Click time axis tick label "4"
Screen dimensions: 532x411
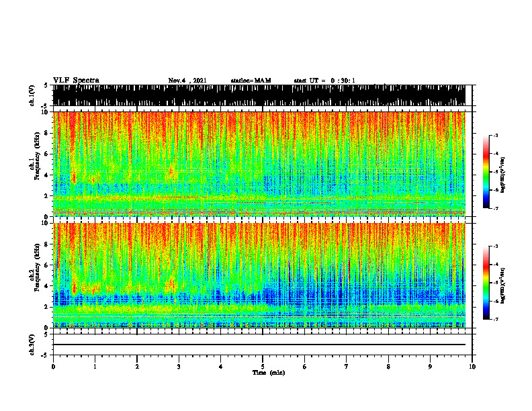221,367
